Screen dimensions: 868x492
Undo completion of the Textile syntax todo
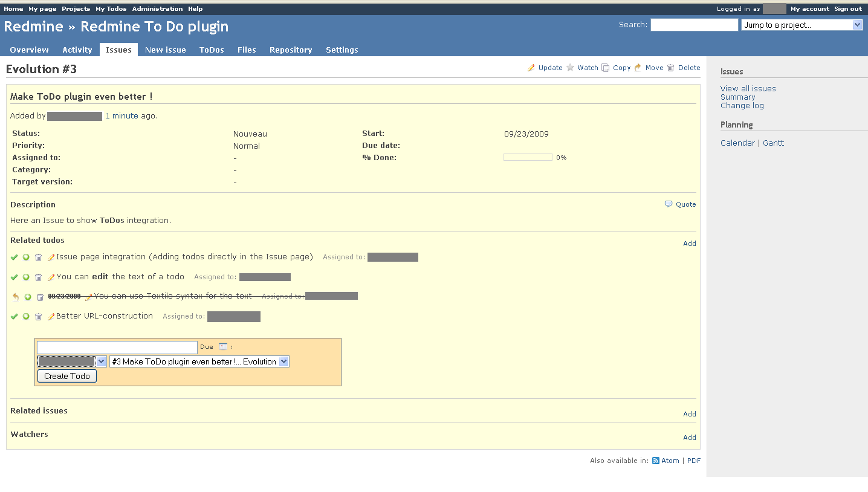point(16,297)
